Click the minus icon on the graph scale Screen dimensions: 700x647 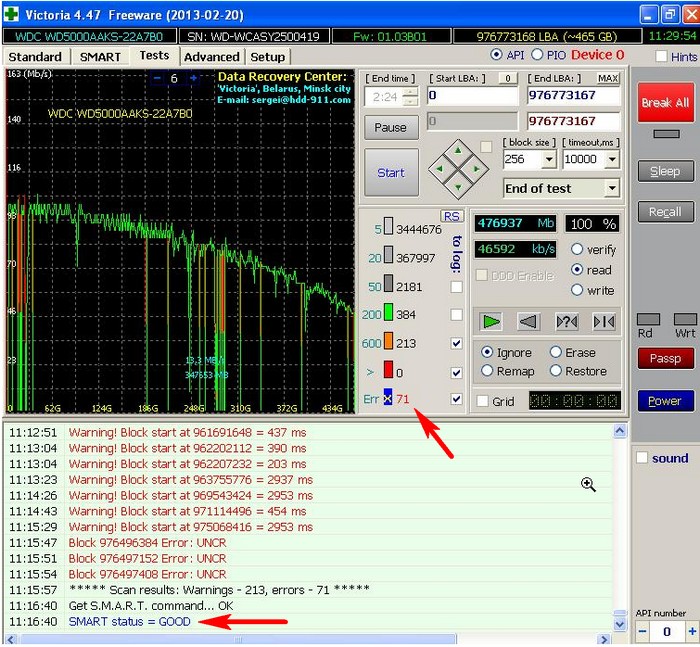point(158,79)
